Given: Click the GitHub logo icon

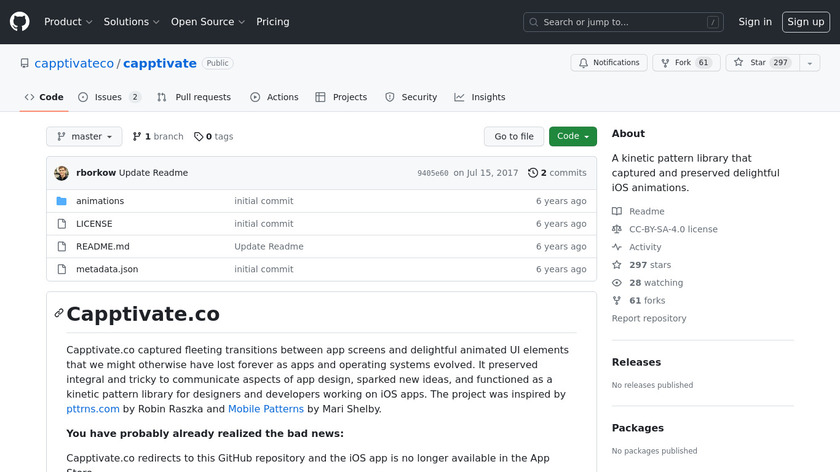Looking at the screenshot, I should pyautogui.click(x=20, y=22).
